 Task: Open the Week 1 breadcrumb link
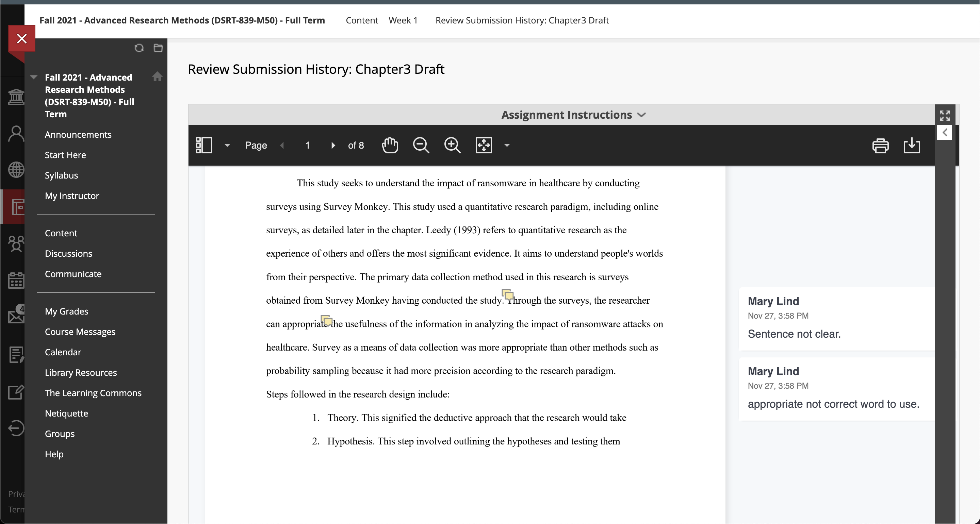(x=403, y=20)
